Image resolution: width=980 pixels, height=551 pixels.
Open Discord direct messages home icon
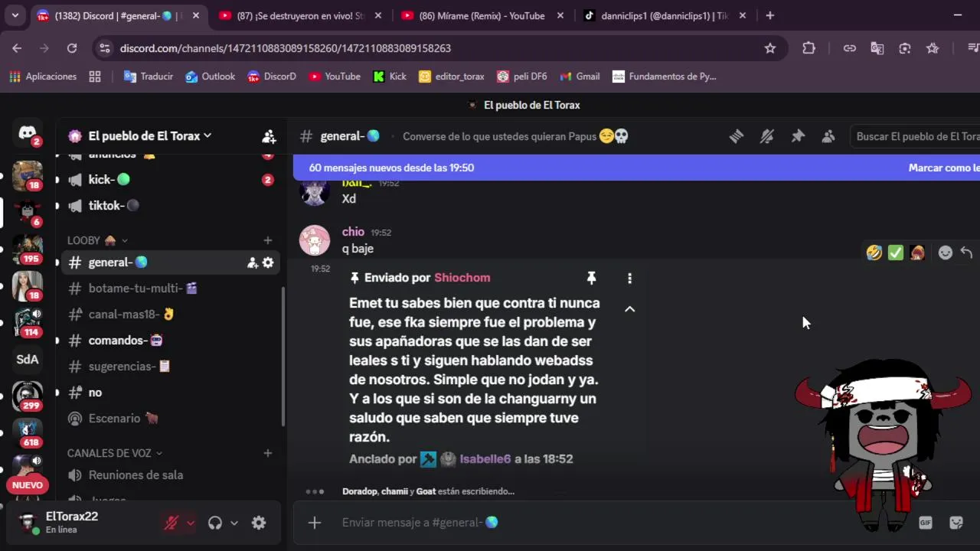(x=28, y=134)
